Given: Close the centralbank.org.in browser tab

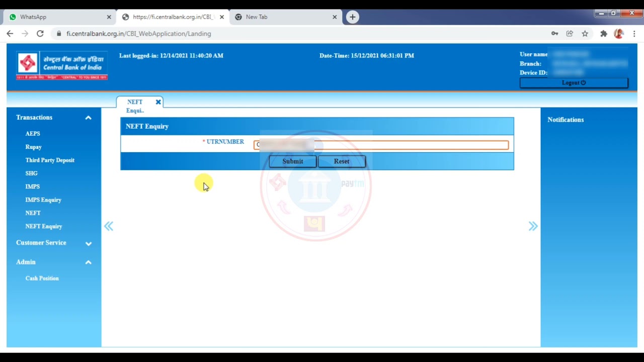Looking at the screenshot, I should [222, 17].
